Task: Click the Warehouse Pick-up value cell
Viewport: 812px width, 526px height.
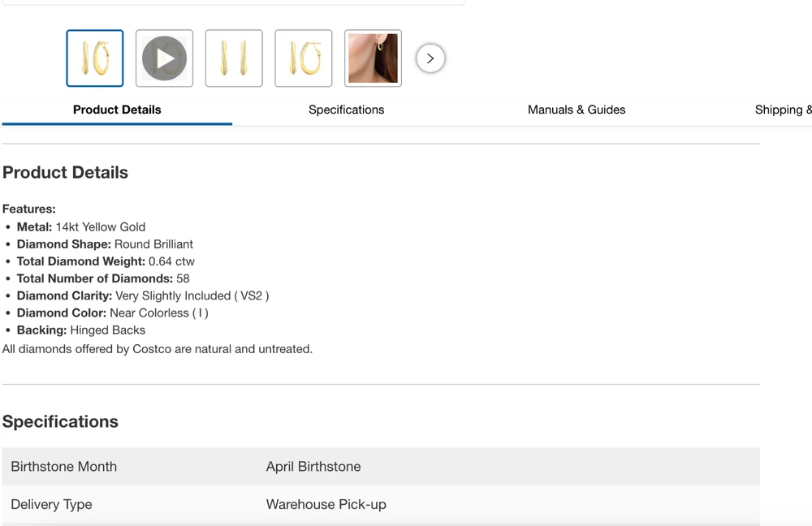Action: 326,504
